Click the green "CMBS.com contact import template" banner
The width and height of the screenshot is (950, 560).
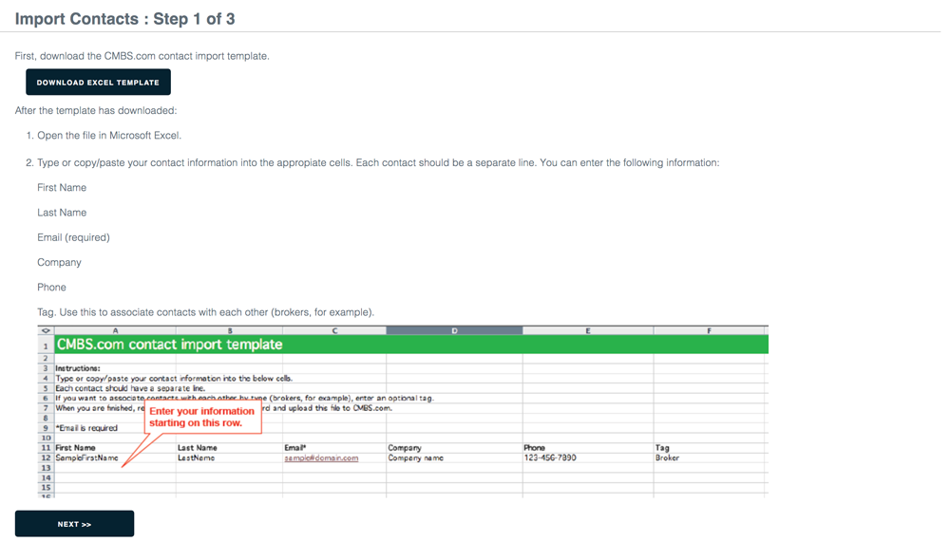[411, 345]
